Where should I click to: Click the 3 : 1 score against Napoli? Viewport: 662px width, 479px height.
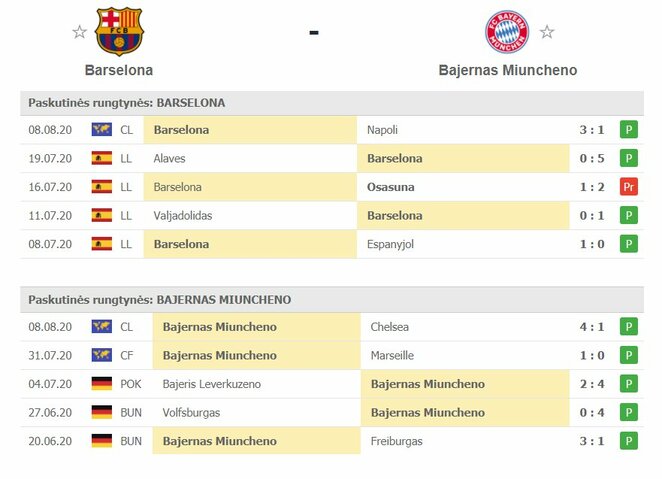590,130
